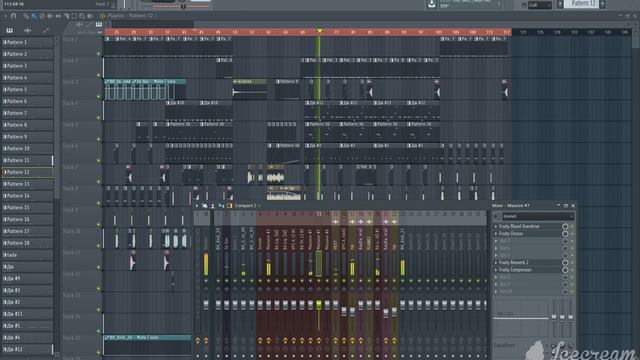
Task: Expand the Fruity Blood Overdrive slot arrow
Action: pyautogui.click(x=496, y=226)
